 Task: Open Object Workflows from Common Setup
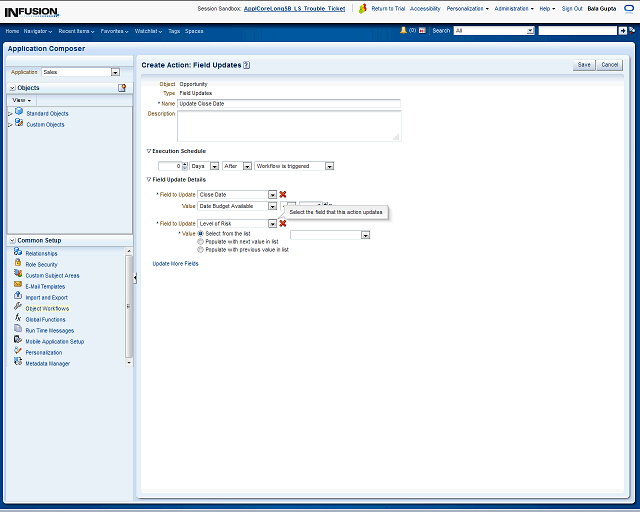47,309
